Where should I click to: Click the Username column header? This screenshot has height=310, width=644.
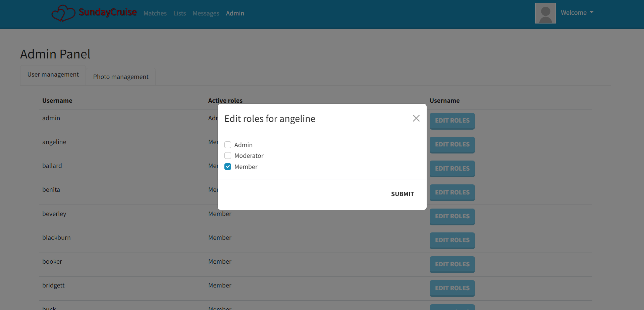(x=57, y=100)
